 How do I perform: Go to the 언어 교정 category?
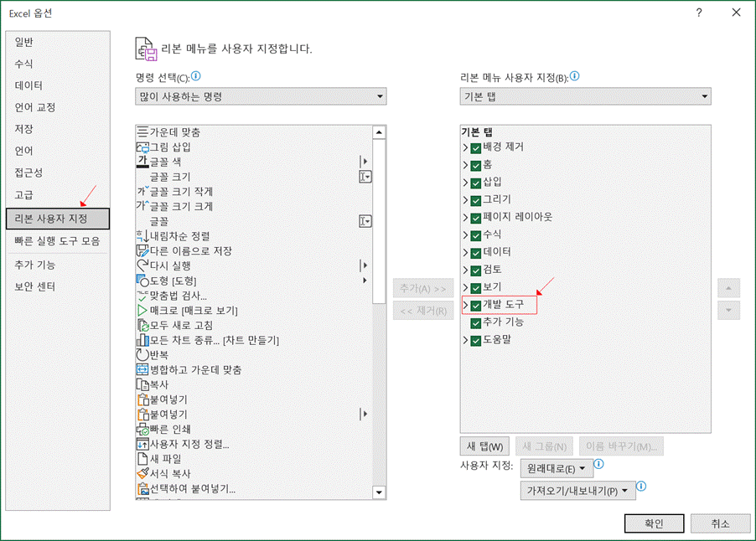(58, 107)
